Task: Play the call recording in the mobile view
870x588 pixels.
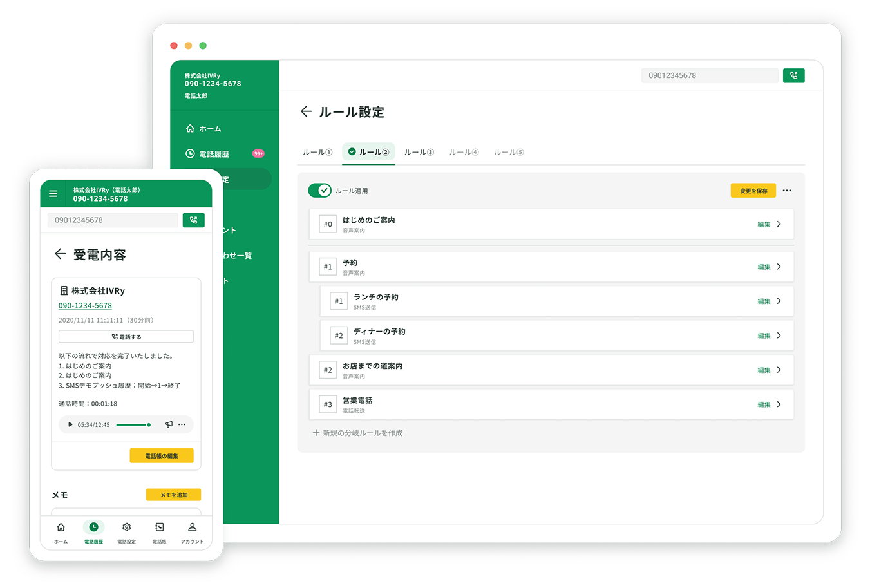Action: pos(70,425)
